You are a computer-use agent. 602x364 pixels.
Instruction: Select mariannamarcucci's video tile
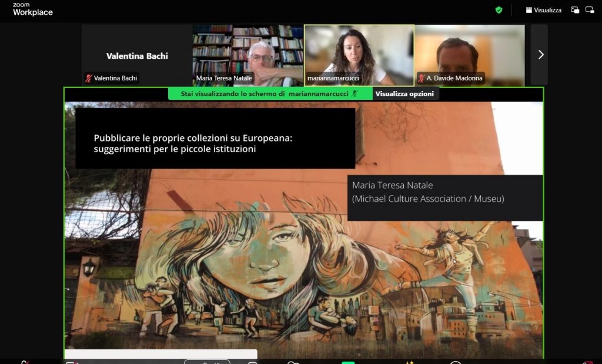point(359,55)
